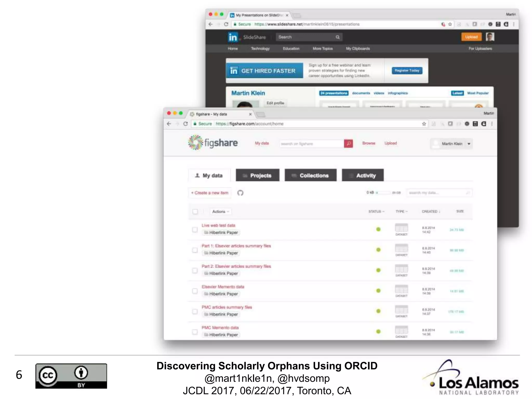The height and width of the screenshot is (399, 532).
Task: Go back in figshare browser window
Action: tap(169, 124)
